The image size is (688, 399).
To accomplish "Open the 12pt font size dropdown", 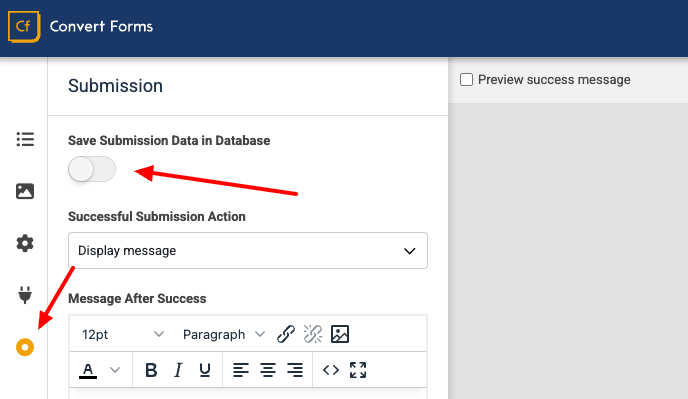I will (122, 334).
